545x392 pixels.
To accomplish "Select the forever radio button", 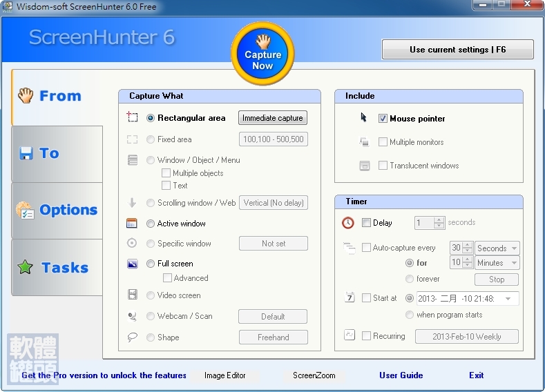I will (x=410, y=278).
